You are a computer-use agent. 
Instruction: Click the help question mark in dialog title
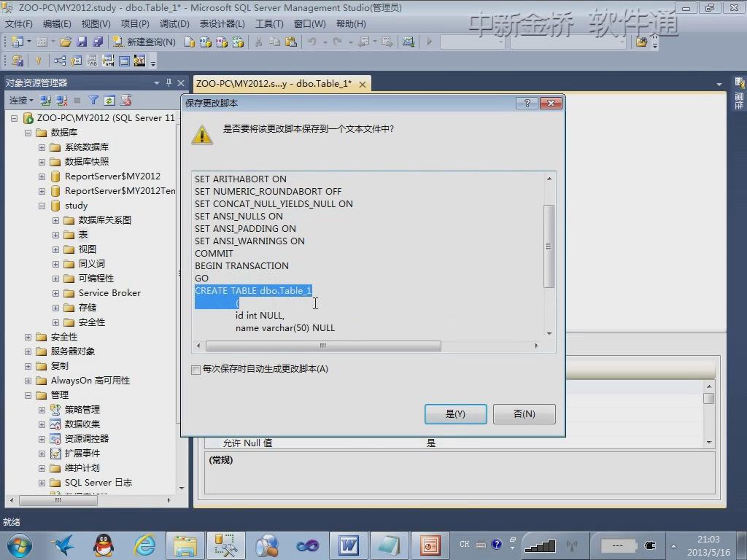pyautogui.click(x=527, y=104)
